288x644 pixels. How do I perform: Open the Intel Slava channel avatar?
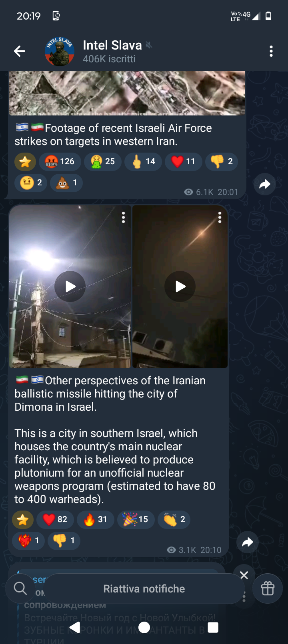pyautogui.click(x=60, y=51)
